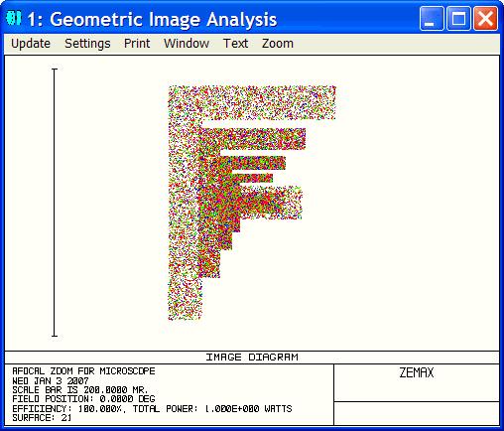Click the vertical scale bar line
Screen dimensions: 504x431
[55, 203]
